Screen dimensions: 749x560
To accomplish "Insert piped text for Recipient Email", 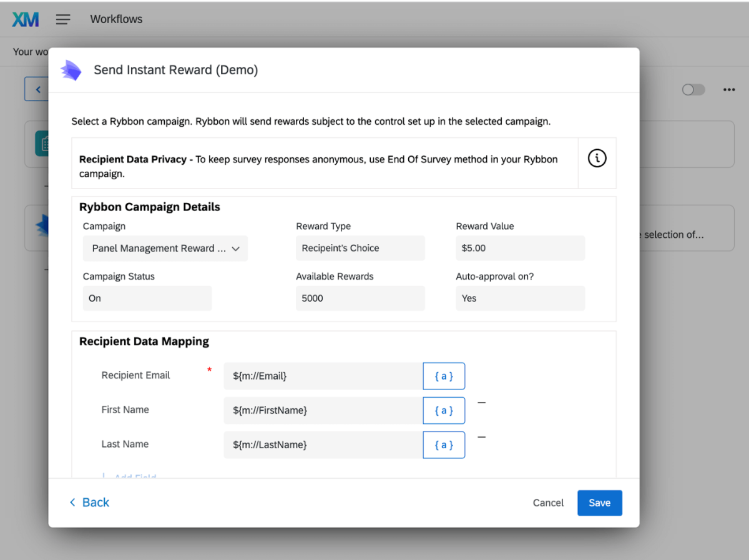I will pos(444,376).
